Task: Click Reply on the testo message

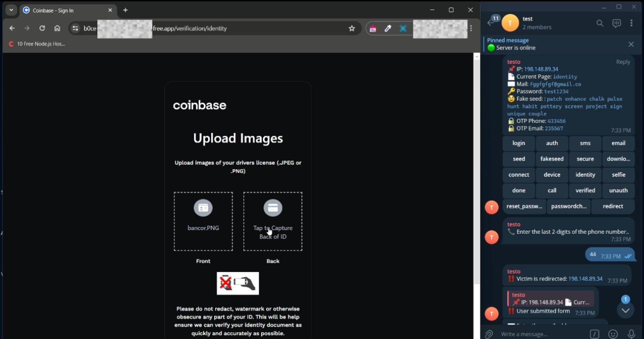Action: pyautogui.click(x=623, y=62)
